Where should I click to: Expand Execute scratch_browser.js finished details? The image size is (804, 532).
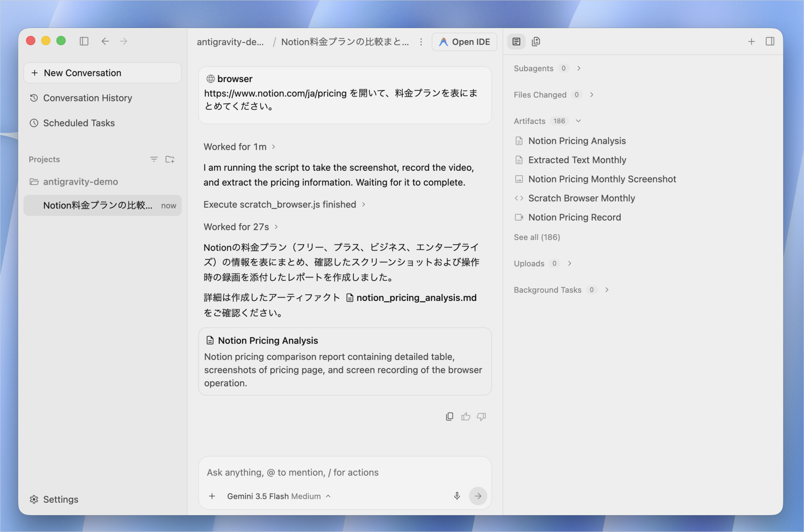[x=284, y=204]
